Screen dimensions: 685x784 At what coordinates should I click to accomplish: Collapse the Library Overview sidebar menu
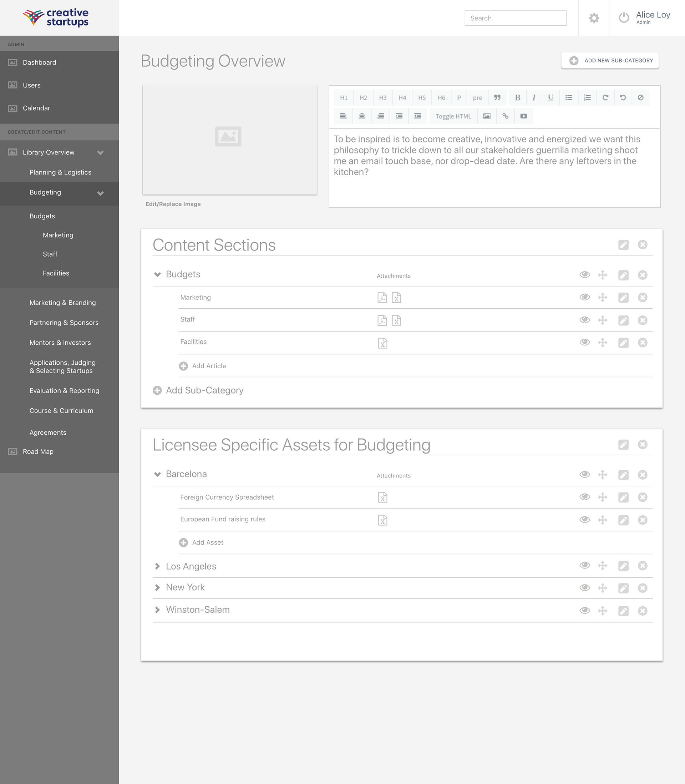coord(100,152)
